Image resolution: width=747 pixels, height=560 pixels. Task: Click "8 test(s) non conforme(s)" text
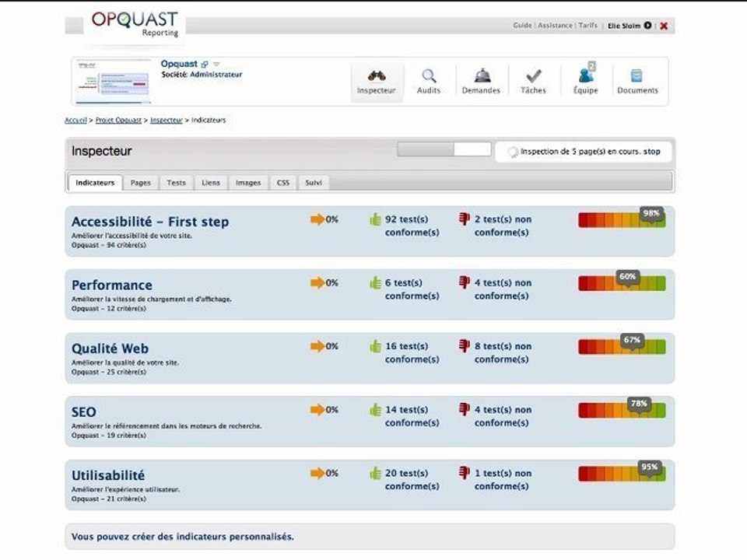coord(503,353)
